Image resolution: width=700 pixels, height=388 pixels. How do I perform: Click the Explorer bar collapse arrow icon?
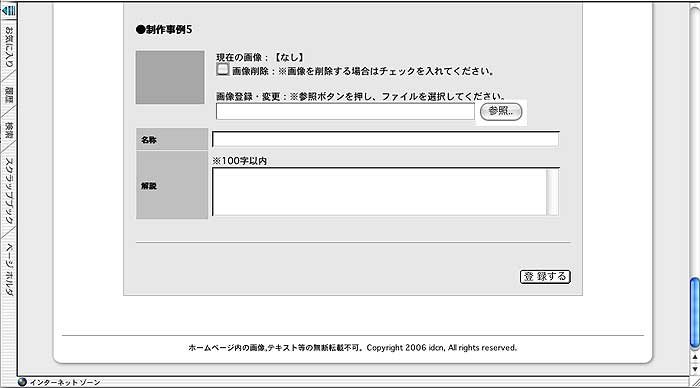(x=8, y=10)
